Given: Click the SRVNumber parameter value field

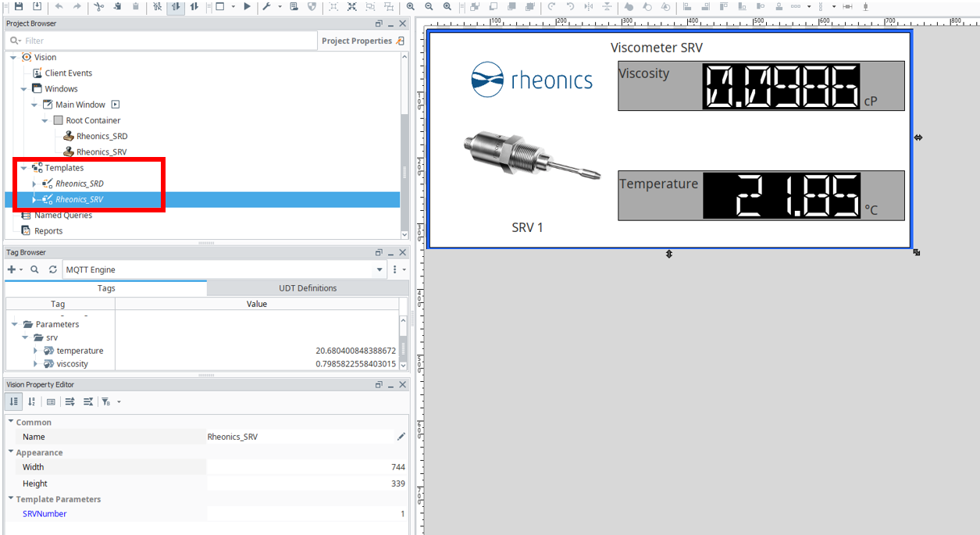Looking at the screenshot, I should [x=307, y=514].
